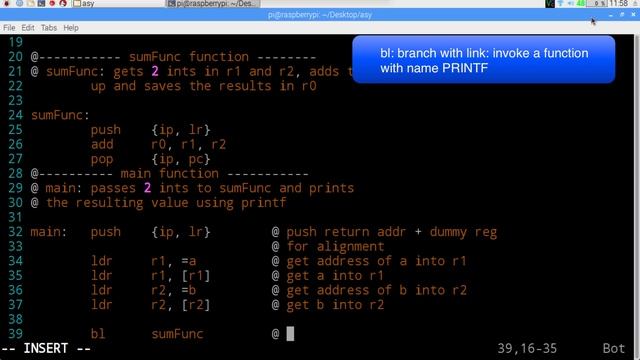This screenshot has width=640, height=360.
Task: Click the window title 'pi@raspberrypi: ~/Desktop/asy'
Action: [x=320, y=15]
